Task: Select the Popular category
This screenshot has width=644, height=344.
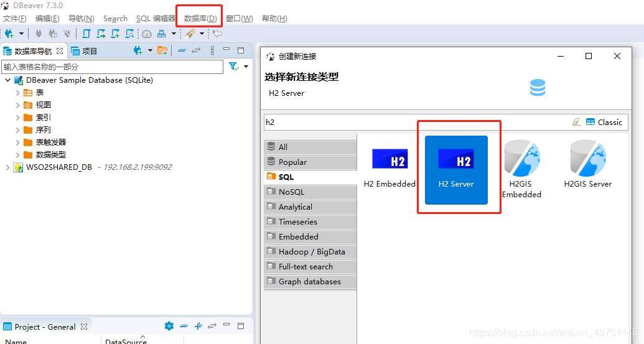Action: pos(310,162)
